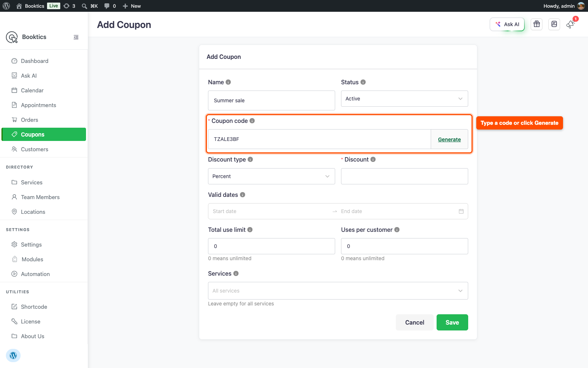The height and width of the screenshot is (368, 588).
Task: Collapse the sidebar with the menu toggle icon
Action: pos(76,37)
